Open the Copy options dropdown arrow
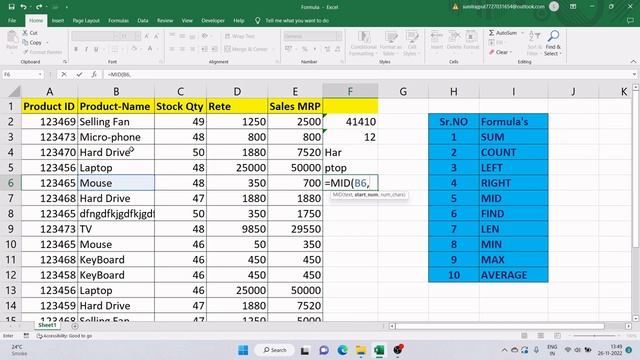 [47, 42]
